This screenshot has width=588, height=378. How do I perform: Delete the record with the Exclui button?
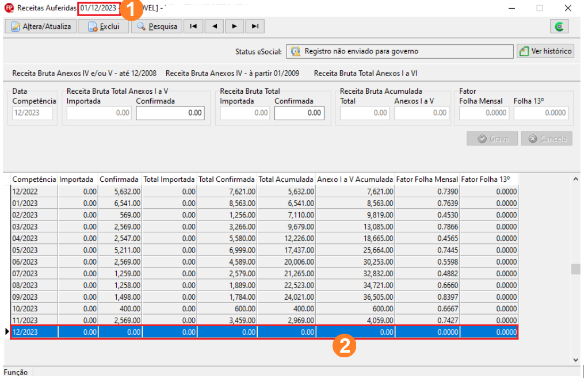[x=104, y=26]
